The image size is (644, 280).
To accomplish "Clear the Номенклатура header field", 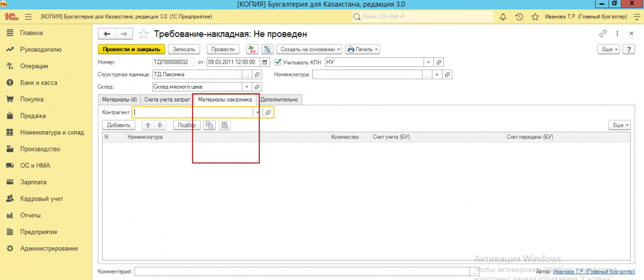I will (438, 75).
